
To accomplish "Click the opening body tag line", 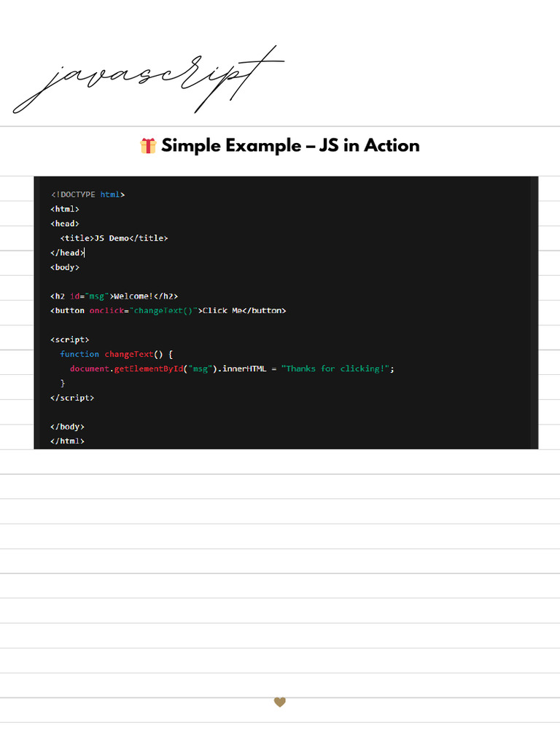I will [65, 267].
